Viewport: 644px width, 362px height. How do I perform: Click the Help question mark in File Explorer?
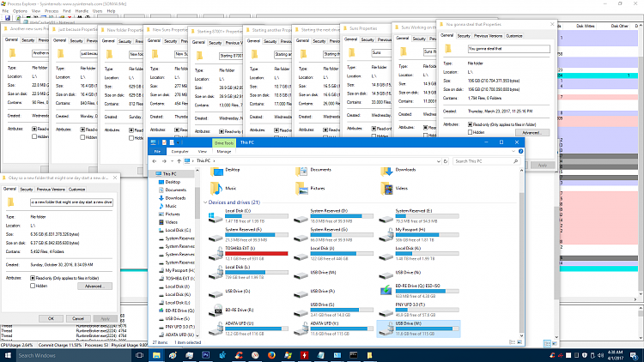pos(520,152)
